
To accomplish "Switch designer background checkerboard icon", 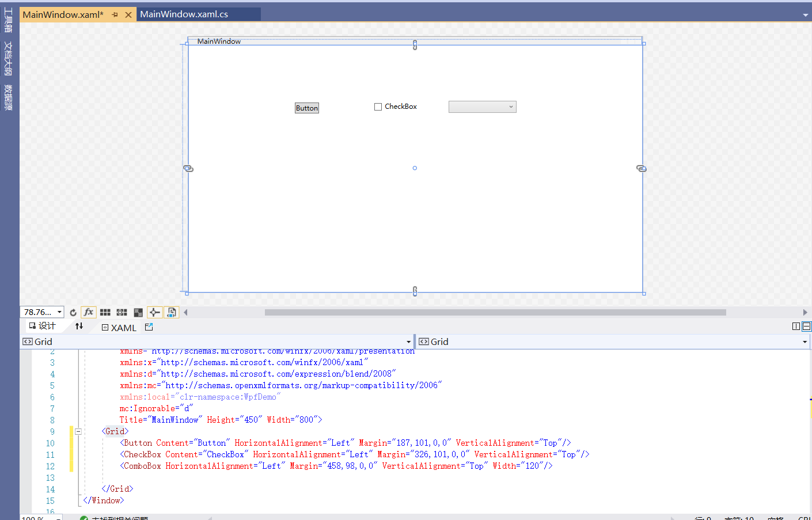I will pos(138,312).
